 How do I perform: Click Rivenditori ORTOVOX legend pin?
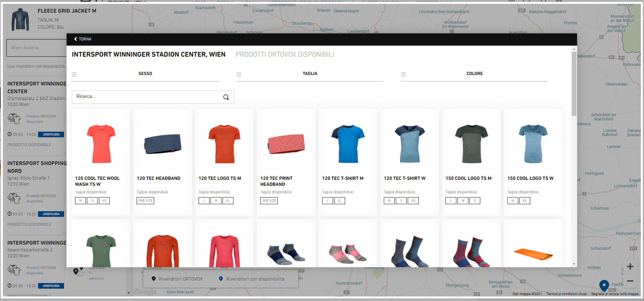(154, 279)
